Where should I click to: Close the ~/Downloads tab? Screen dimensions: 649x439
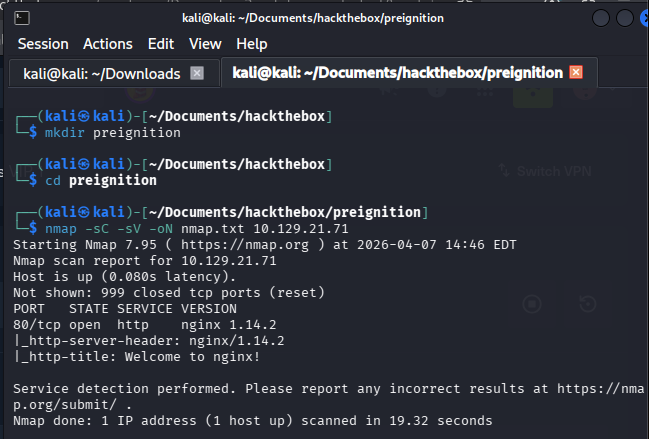(x=197, y=73)
